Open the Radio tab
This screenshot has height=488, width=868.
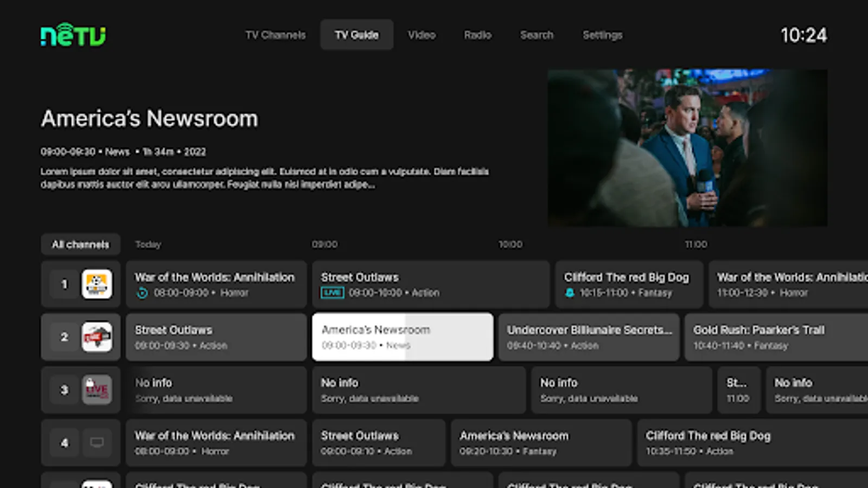pos(477,35)
